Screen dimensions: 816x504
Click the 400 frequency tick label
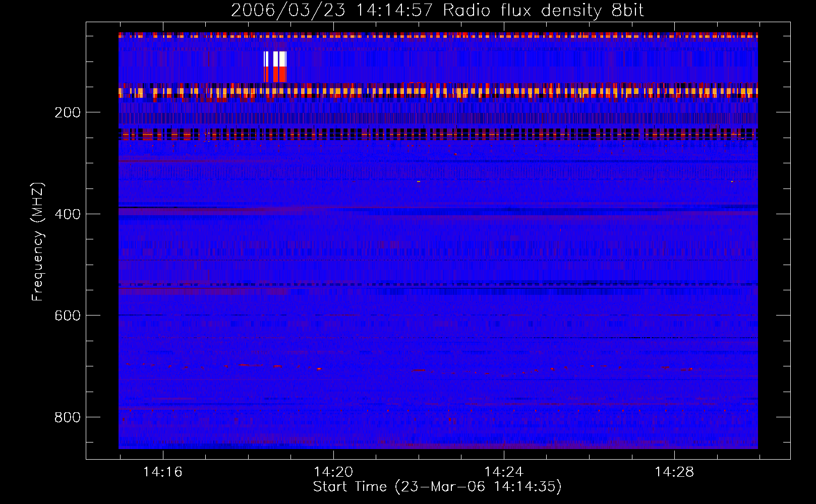coord(68,214)
